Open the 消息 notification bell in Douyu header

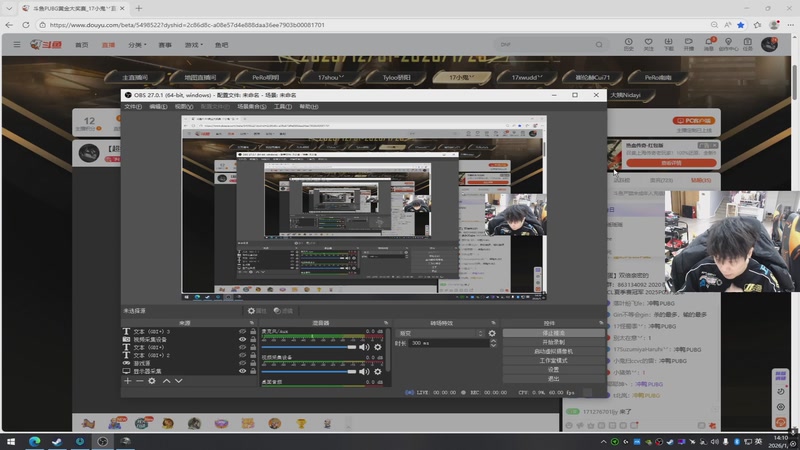[709, 44]
